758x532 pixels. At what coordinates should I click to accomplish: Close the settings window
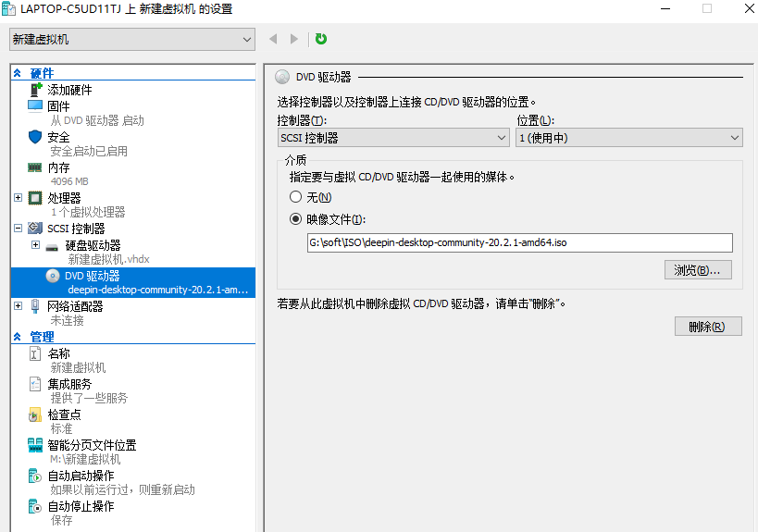[x=749, y=8]
